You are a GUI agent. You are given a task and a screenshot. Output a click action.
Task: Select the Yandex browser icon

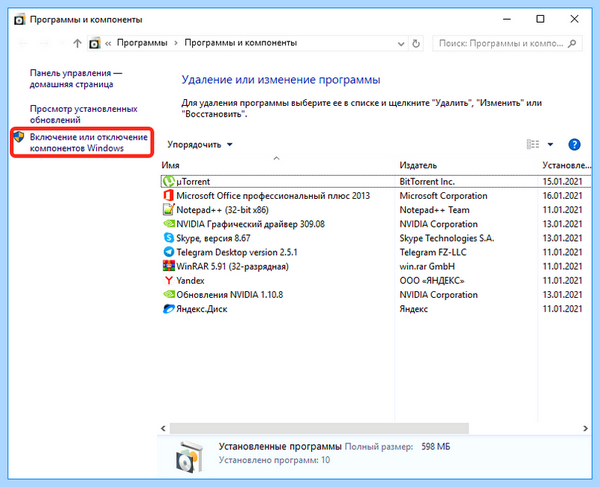[x=168, y=280]
